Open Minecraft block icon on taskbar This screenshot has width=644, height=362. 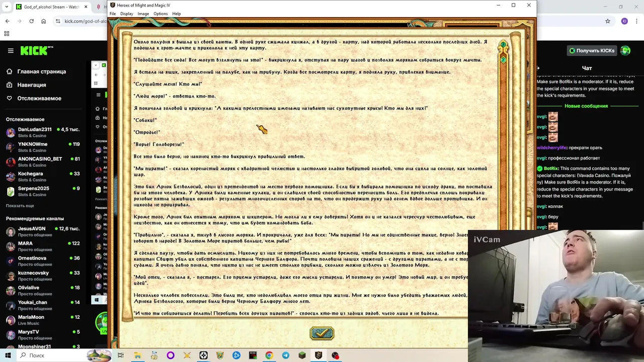click(302, 355)
